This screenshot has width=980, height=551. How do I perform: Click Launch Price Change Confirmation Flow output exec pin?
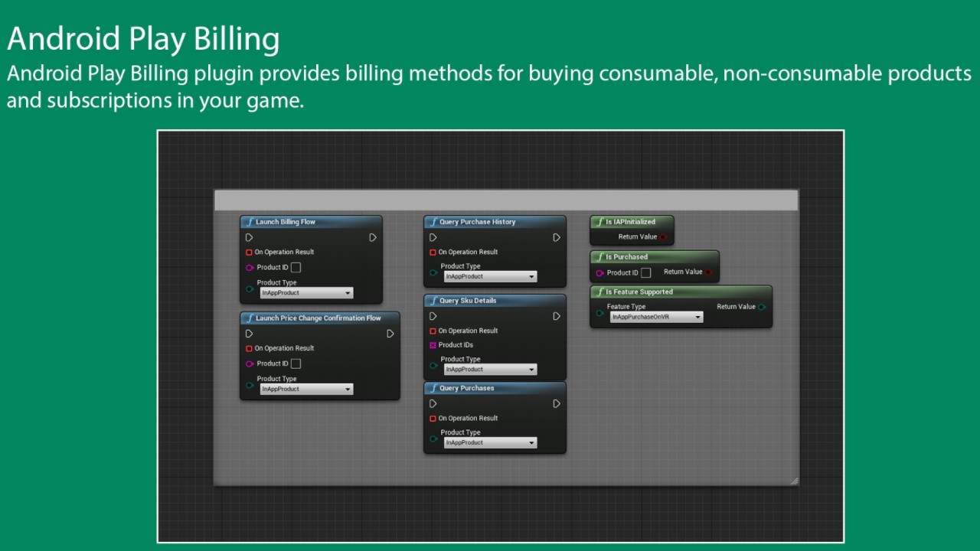tap(390, 334)
